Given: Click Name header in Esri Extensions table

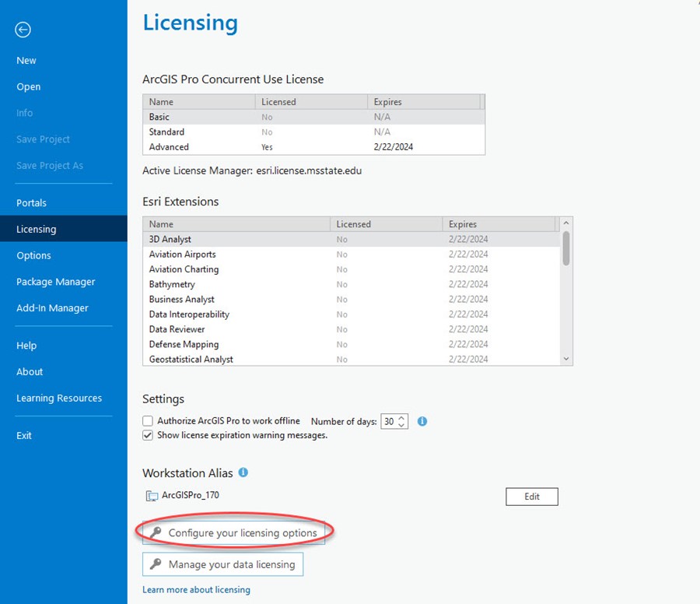Looking at the screenshot, I should [x=236, y=224].
